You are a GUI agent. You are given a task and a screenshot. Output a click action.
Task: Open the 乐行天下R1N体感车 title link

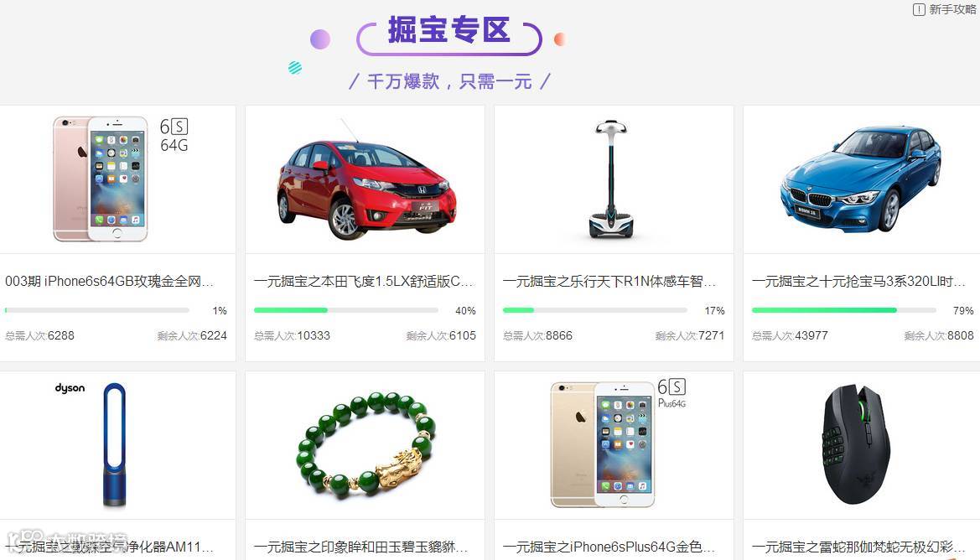(609, 281)
